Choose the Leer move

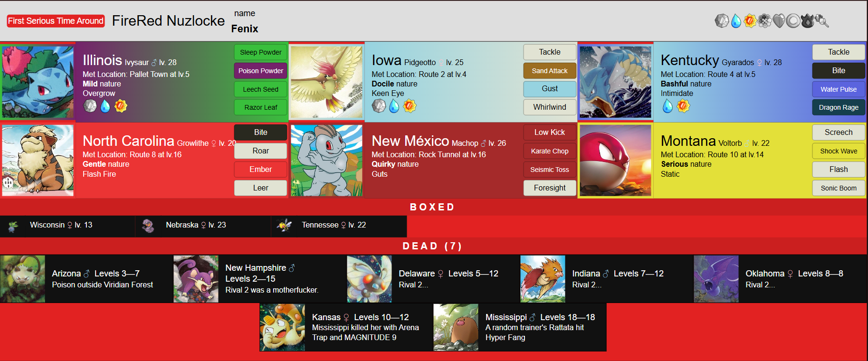click(x=261, y=188)
